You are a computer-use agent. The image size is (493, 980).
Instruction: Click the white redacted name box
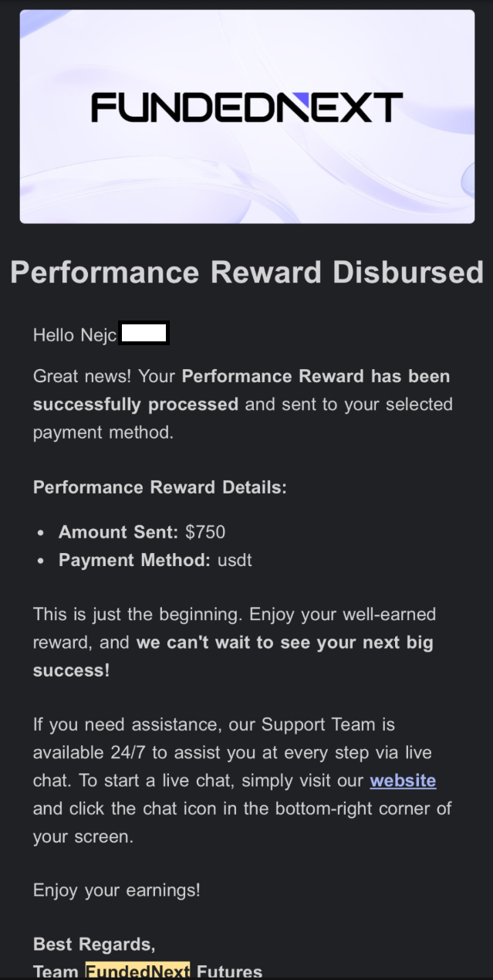point(144,334)
